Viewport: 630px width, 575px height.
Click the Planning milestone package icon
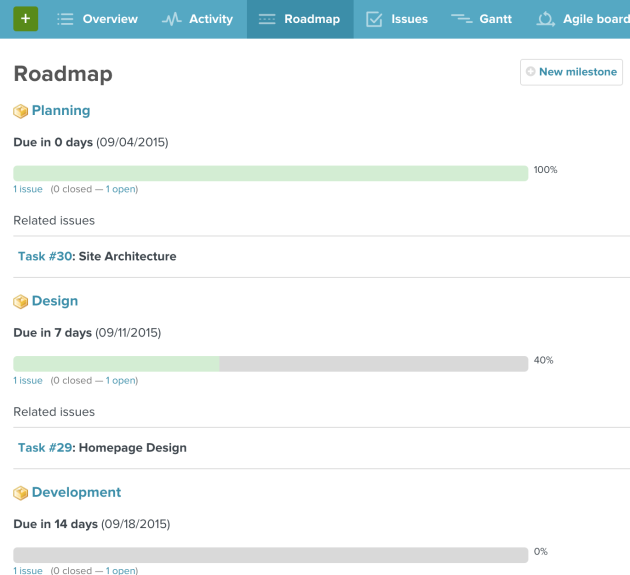(20, 111)
